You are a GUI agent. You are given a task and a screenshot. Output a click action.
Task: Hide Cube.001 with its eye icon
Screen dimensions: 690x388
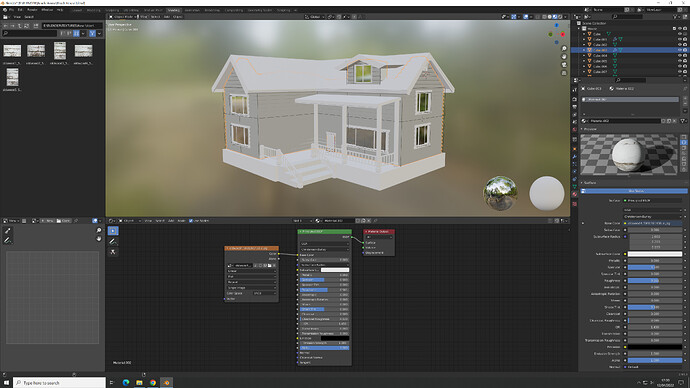click(679, 39)
